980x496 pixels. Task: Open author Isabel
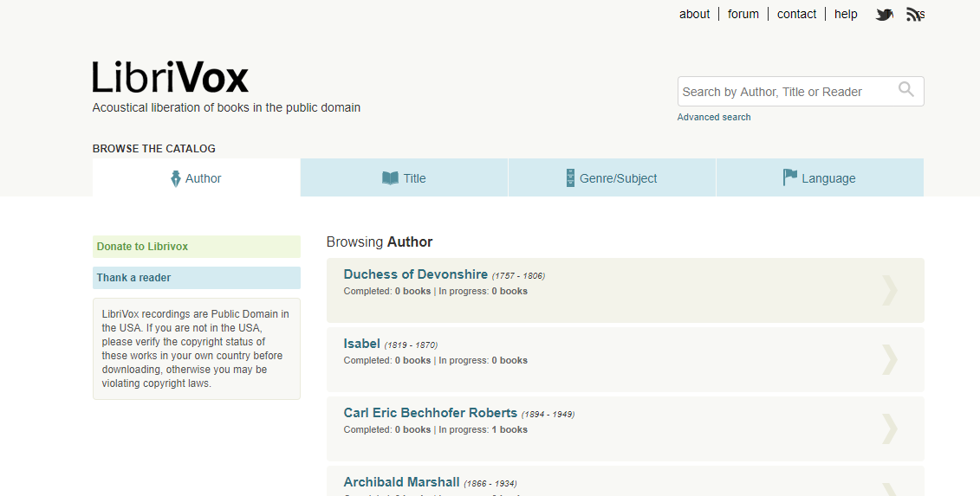(362, 344)
